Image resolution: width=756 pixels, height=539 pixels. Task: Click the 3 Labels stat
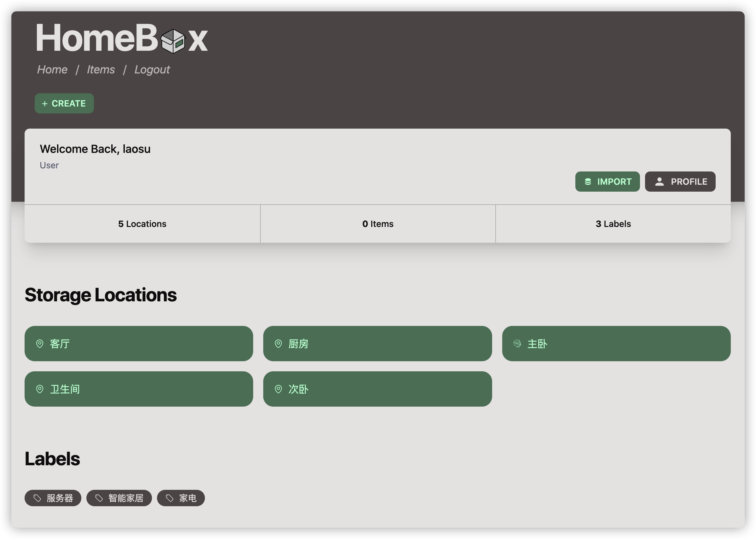(x=613, y=224)
